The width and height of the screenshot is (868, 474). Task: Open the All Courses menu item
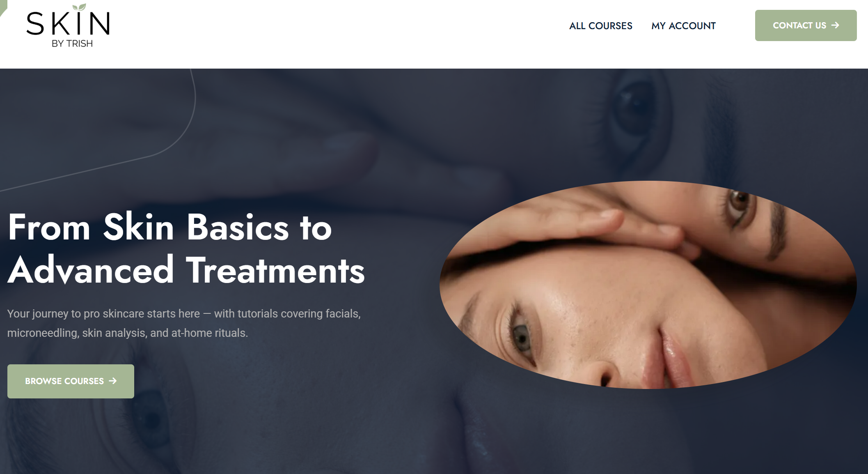600,26
